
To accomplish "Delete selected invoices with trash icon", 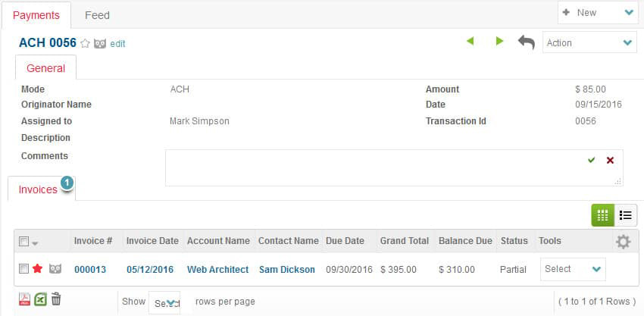I will [56, 300].
